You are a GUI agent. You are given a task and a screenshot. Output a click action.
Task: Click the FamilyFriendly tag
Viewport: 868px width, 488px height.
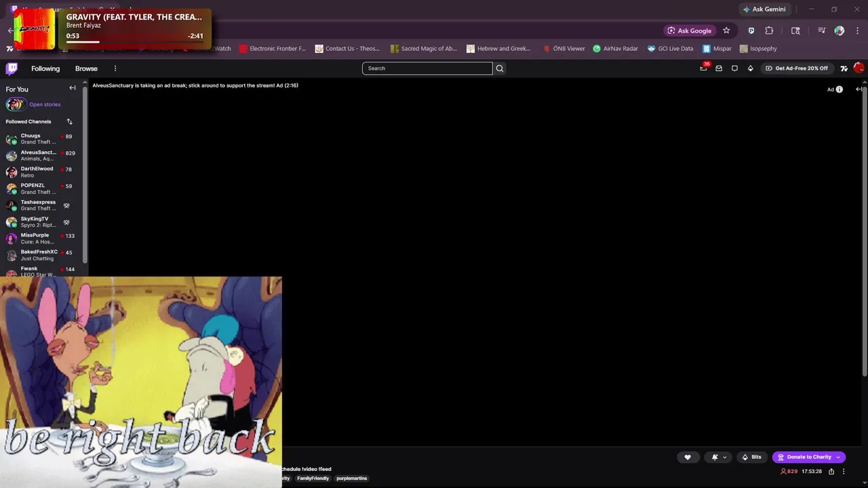pyautogui.click(x=313, y=479)
